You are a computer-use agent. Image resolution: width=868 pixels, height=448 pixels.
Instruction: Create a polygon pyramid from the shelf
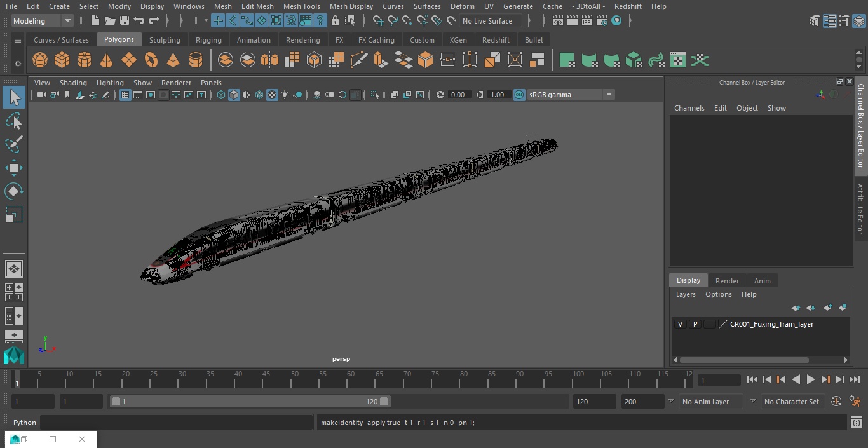[173, 60]
